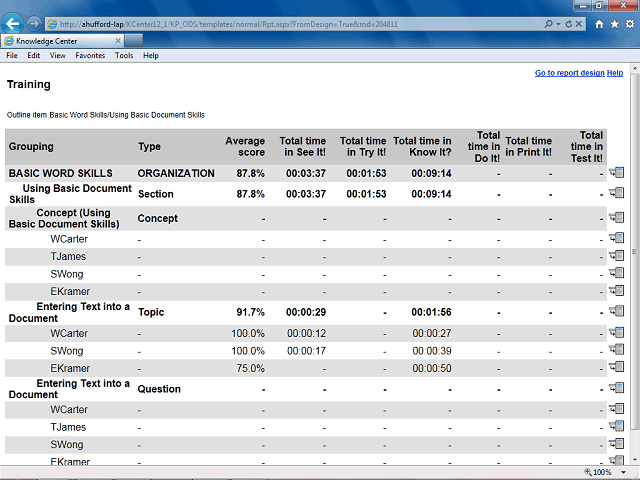Click the 91.7% average score cell
The image size is (640, 480).
coord(250,312)
